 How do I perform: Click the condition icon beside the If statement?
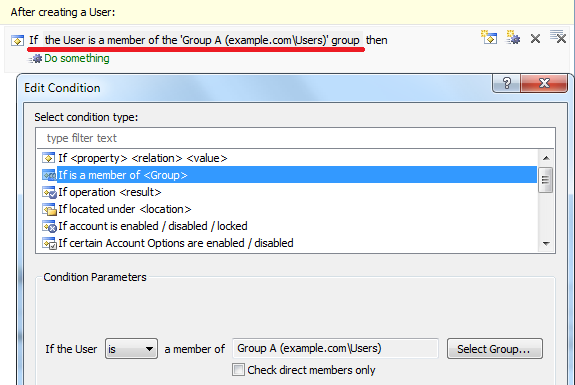(x=17, y=40)
